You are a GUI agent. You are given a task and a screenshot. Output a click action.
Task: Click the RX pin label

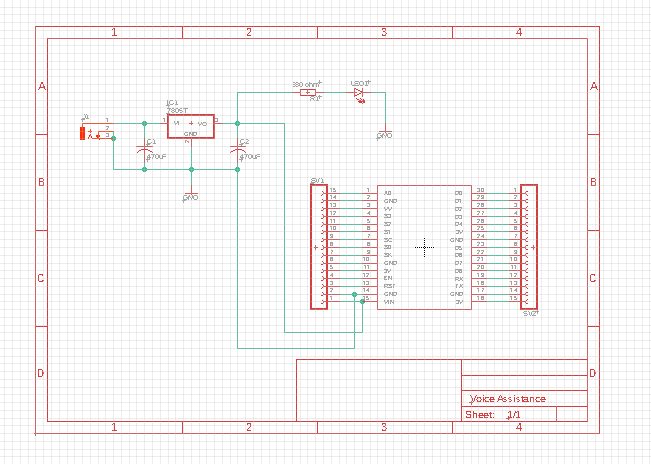coord(459,279)
